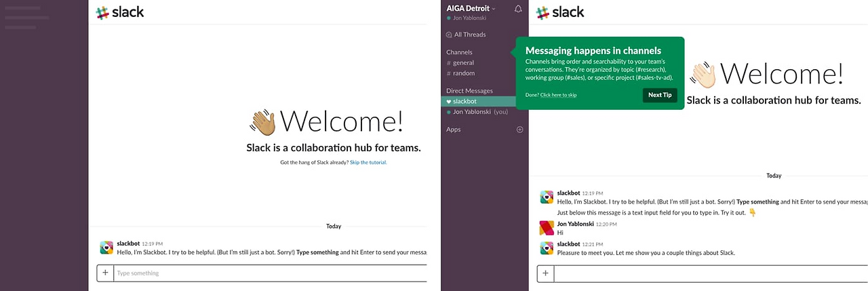Click the waving hand emoji in the left welcome

(x=262, y=122)
